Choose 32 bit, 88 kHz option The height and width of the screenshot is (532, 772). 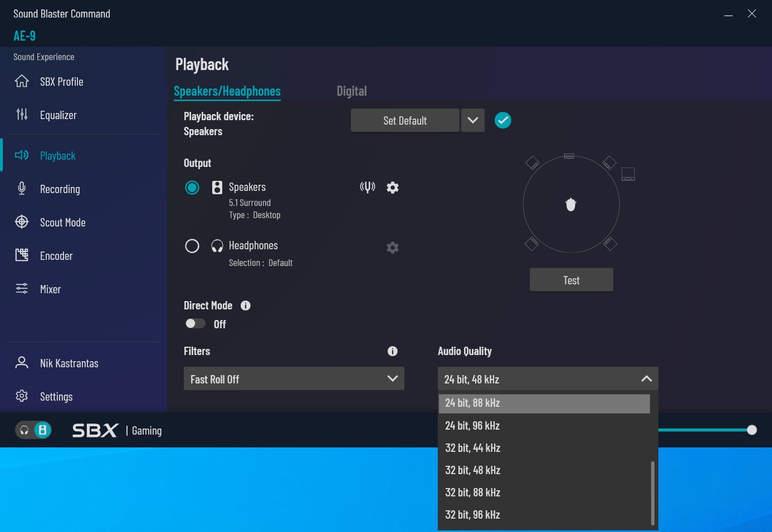(544, 492)
